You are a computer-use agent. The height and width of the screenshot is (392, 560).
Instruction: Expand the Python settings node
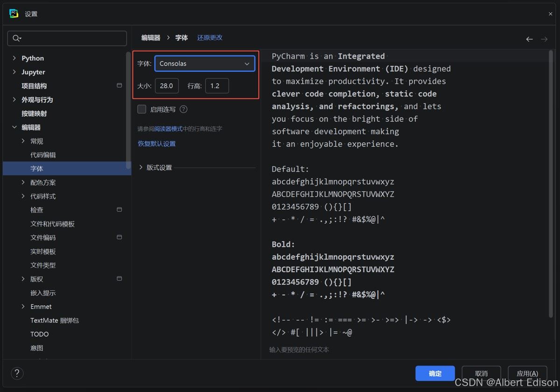[14, 58]
